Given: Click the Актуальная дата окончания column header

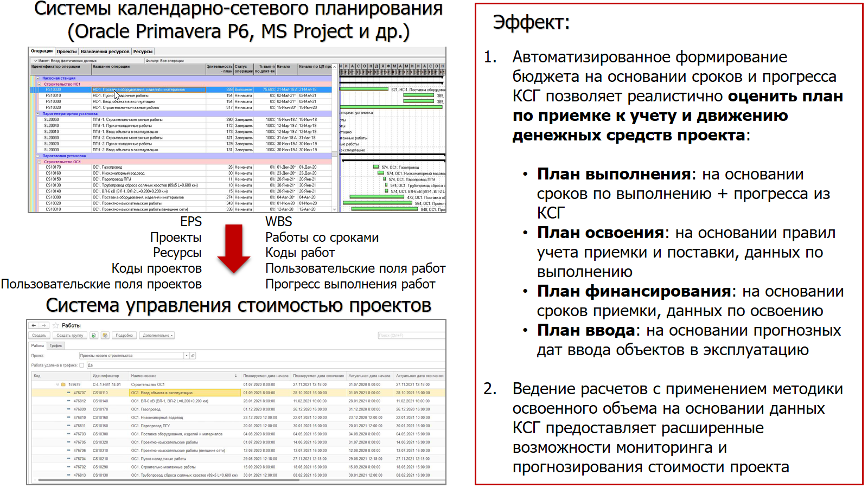Looking at the screenshot, I should point(420,375).
